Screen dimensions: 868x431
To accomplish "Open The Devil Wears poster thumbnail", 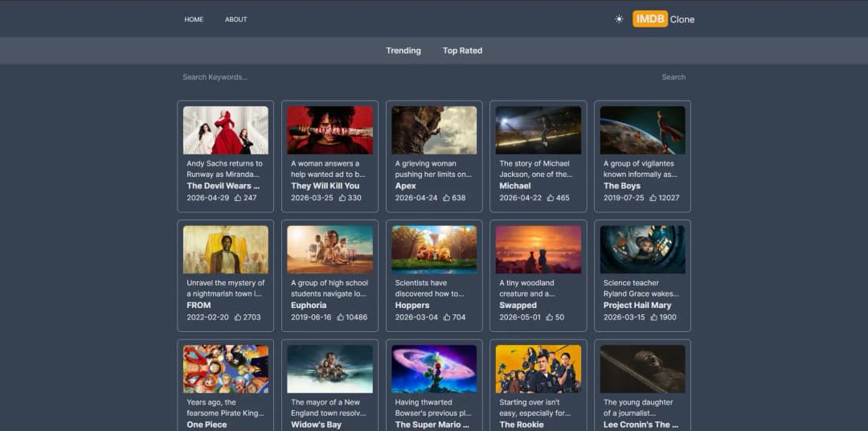I will tap(226, 130).
